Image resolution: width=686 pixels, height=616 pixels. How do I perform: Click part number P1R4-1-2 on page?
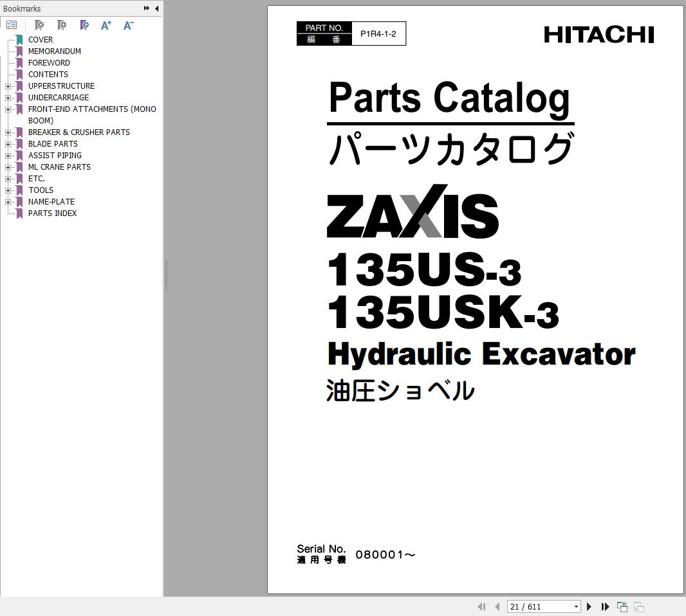[378, 33]
